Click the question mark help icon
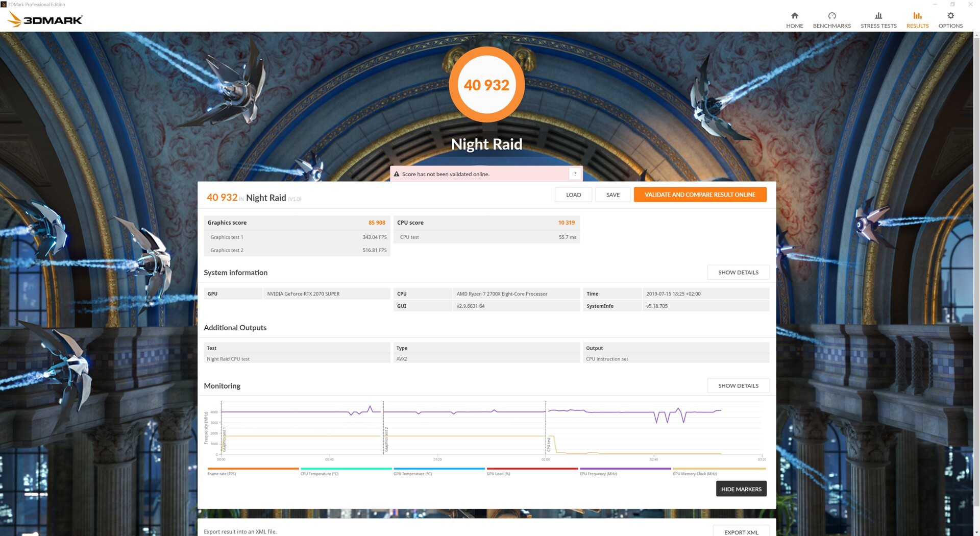The image size is (980, 536). 575,174
